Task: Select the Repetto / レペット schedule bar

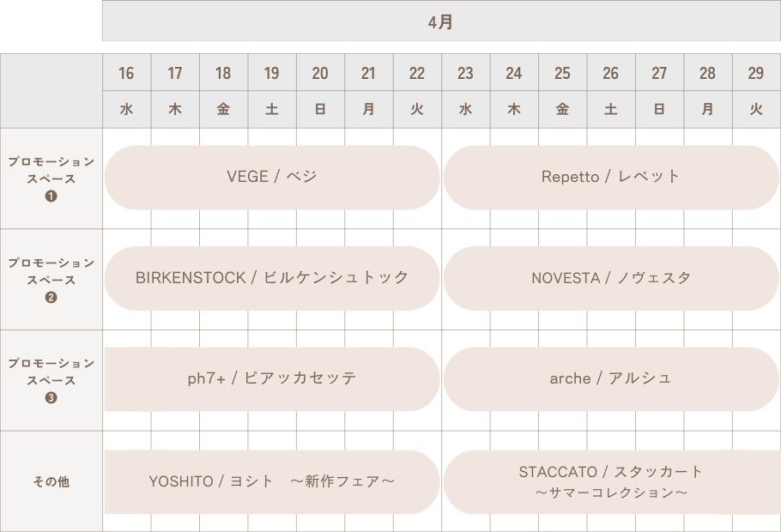Action: [x=611, y=178]
